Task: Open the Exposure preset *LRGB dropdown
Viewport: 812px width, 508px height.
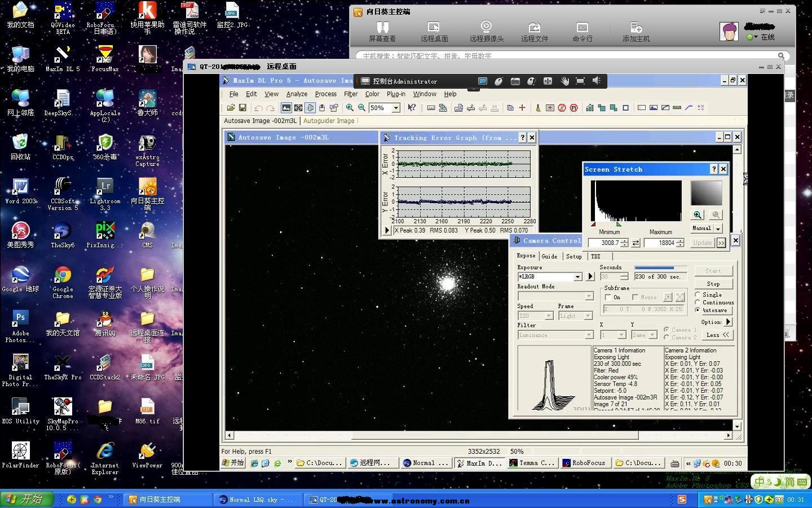Action: coord(577,277)
